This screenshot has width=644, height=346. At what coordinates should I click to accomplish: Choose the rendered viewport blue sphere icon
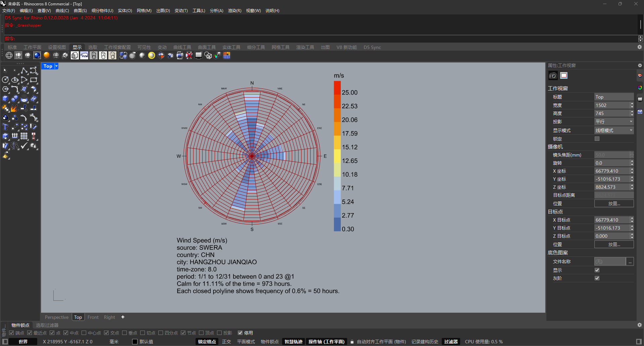[x=37, y=55]
